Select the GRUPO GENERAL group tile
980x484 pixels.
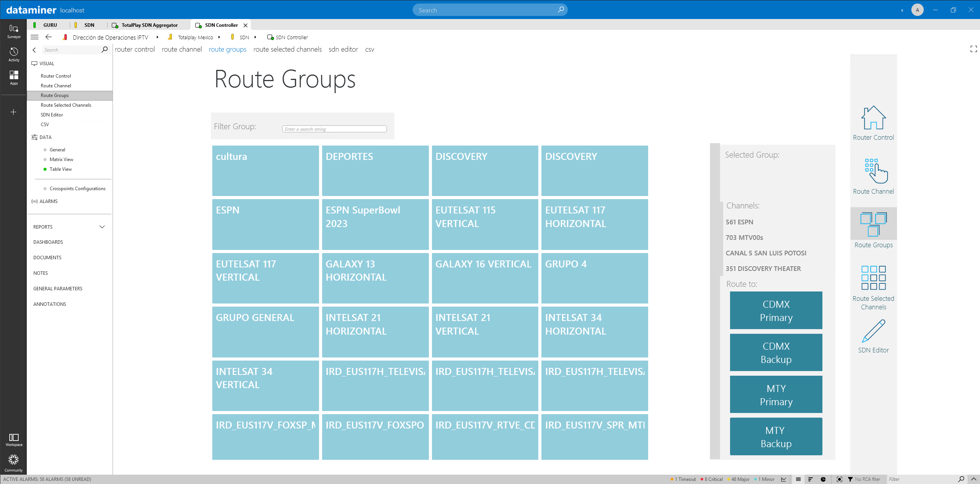tap(265, 332)
